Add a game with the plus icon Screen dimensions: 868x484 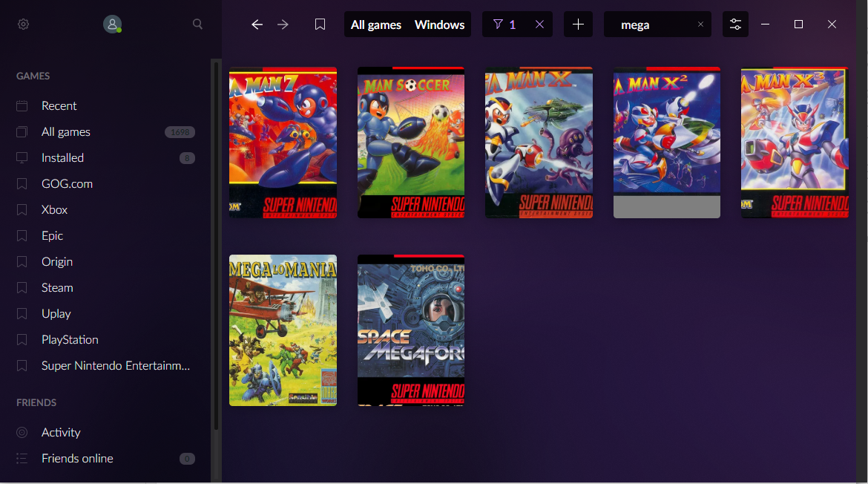pos(578,24)
